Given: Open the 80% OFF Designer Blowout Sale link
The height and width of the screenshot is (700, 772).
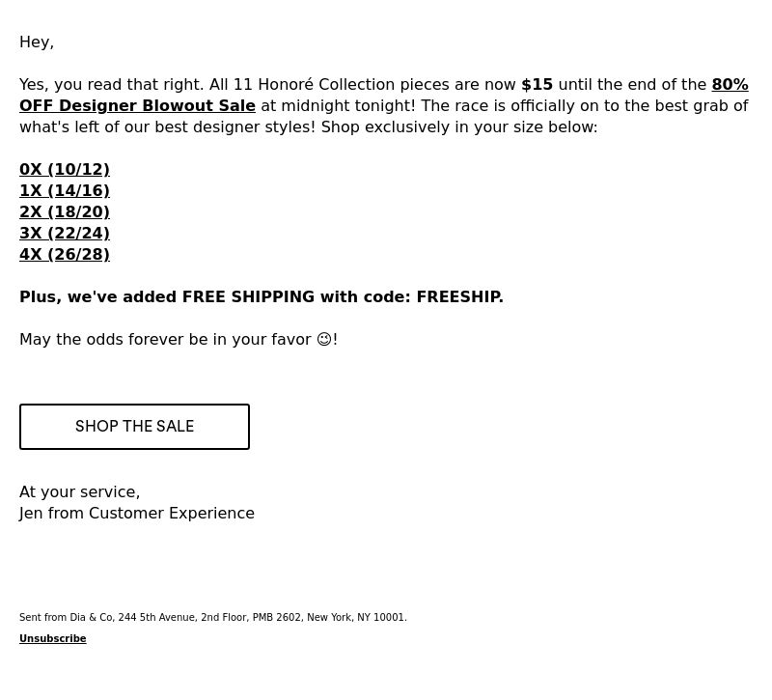Looking at the screenshot, I should [137, 106].
